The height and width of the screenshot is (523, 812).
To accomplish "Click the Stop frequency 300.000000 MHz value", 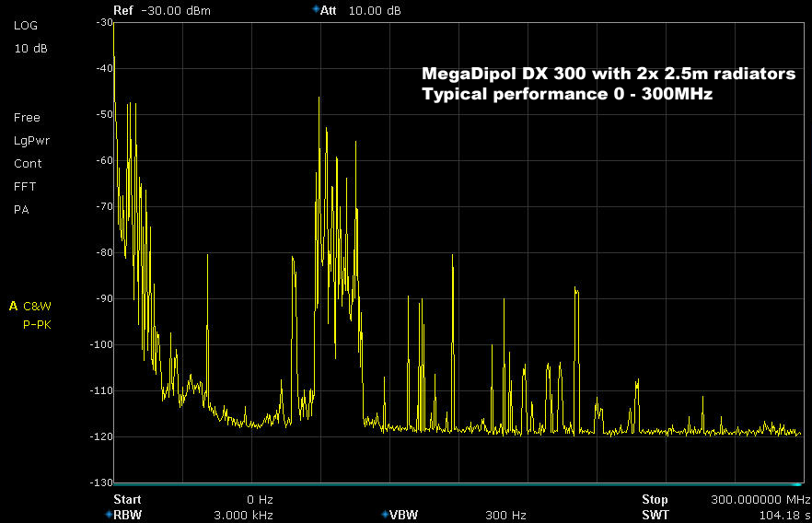I will tap(760, 499).
